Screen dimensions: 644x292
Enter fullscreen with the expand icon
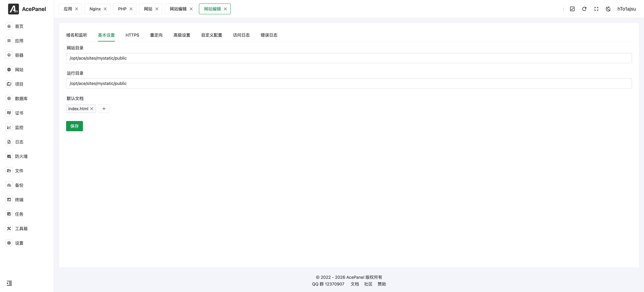pos(596,9)
